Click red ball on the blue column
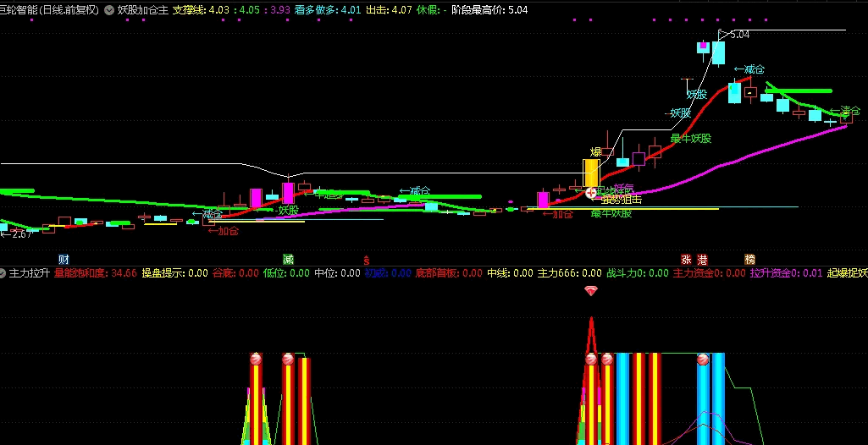Image resolution: width=868 pixels, height=445 pixels. click(703, 360)
